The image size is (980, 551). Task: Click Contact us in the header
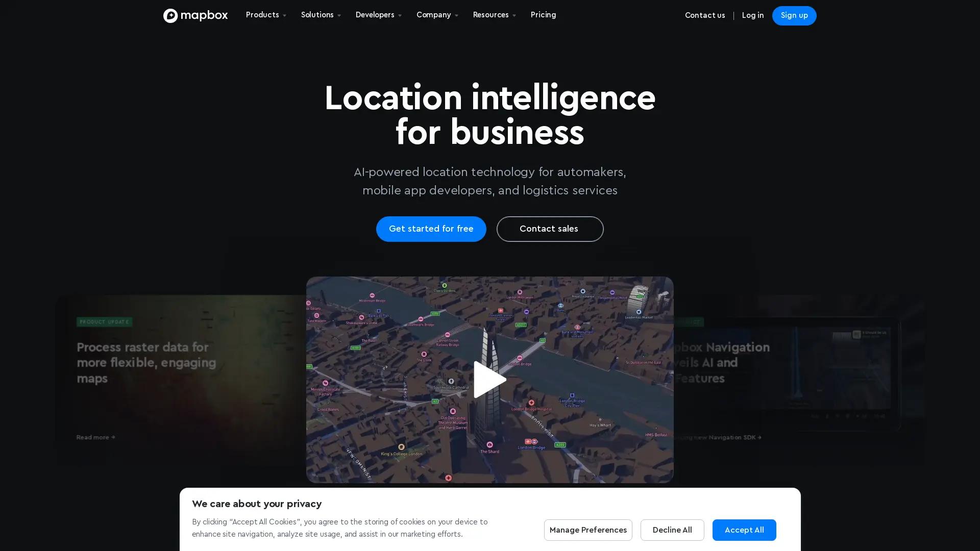pyautogui.click(x=705, y=15)
